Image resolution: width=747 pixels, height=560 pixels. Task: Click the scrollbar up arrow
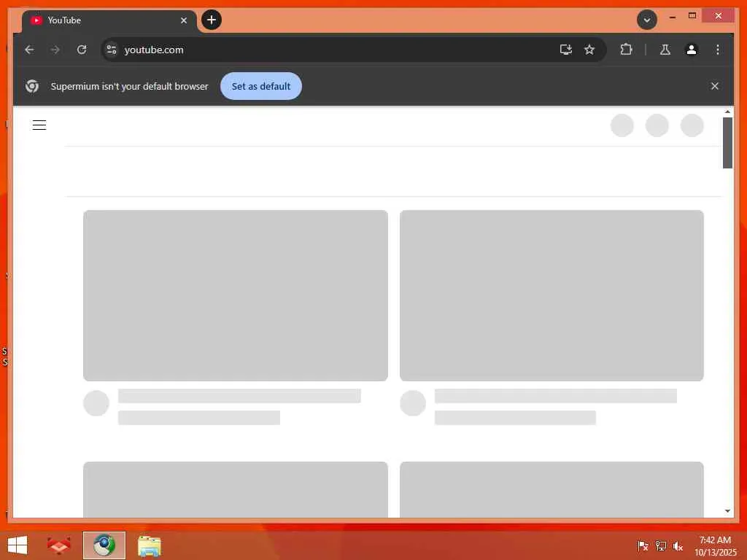coord(727,112)
